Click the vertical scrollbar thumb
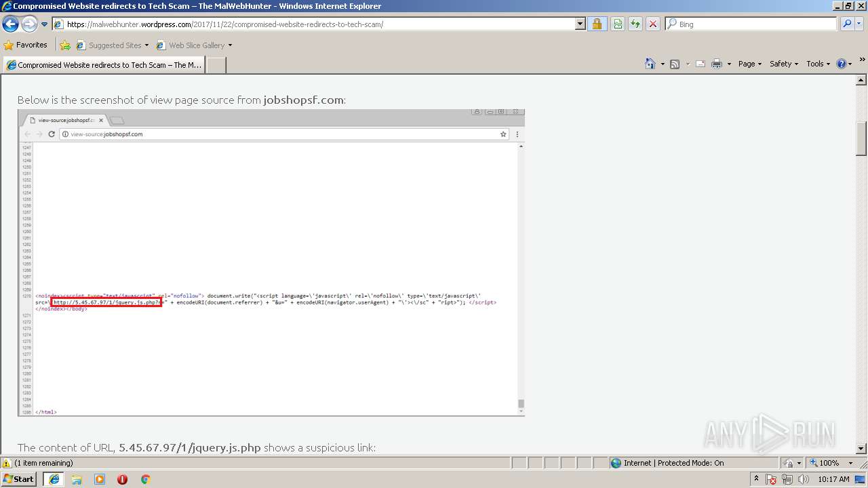Viewport: 868px width, 488px height. (x=862, y=138)
